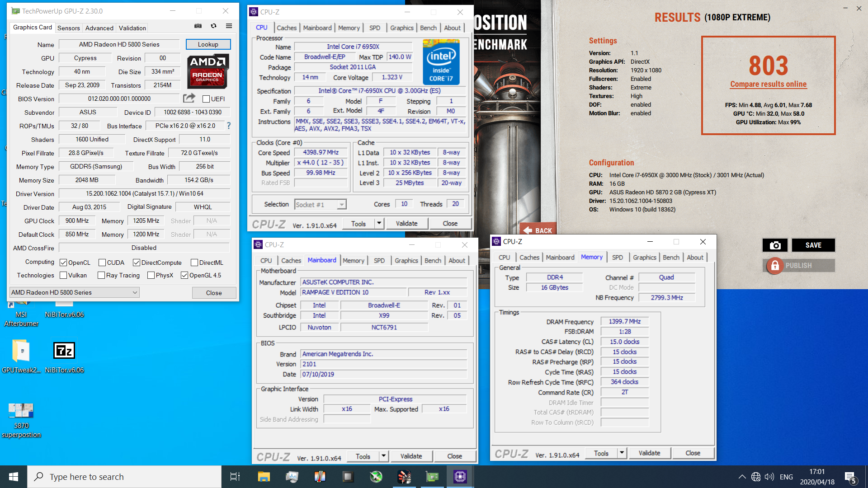
Task: Toggle the PhysX checkbox
Action: pyautogui.click(x=151, y=275)
